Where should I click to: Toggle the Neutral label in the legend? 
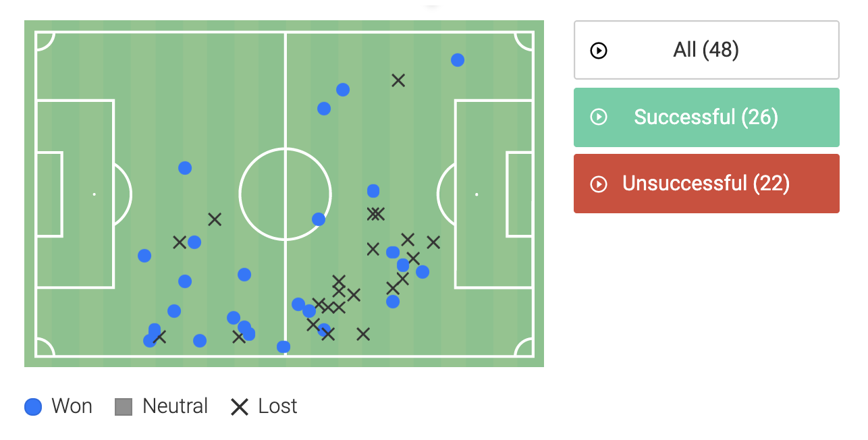click(x=175, y=407)
